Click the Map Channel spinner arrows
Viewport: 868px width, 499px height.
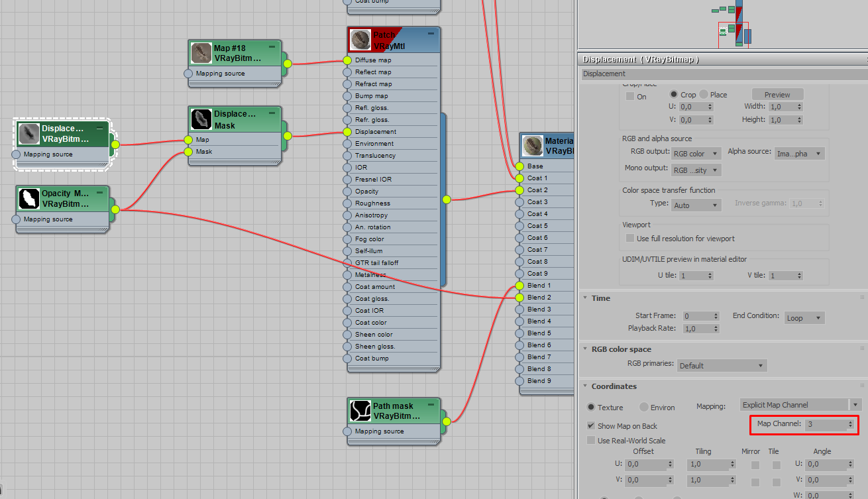[x=851, y=424]
